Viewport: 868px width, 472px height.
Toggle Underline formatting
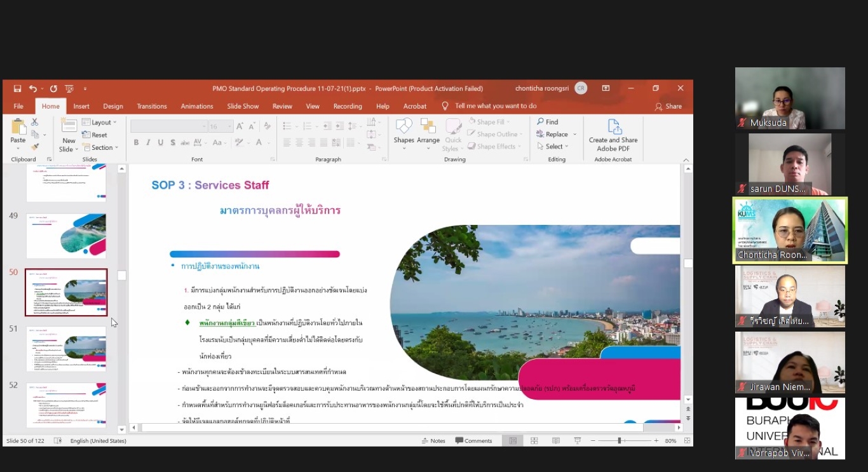(161, 142)
